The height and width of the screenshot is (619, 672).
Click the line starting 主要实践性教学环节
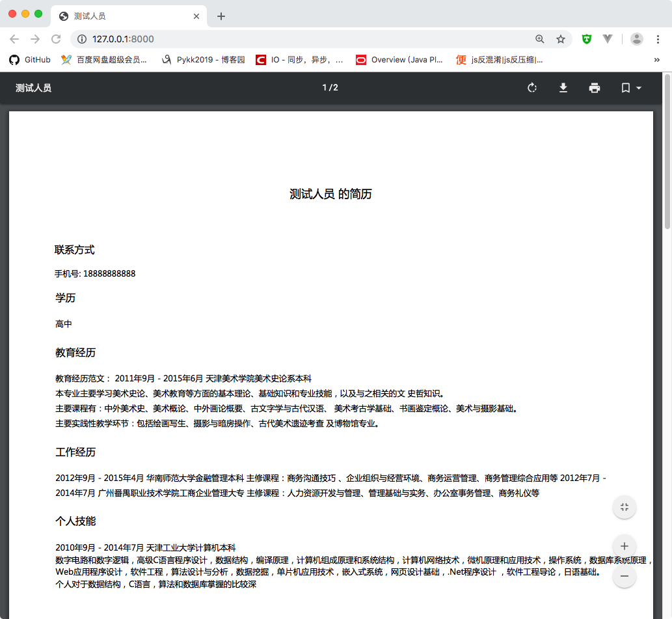coord(217,424)
